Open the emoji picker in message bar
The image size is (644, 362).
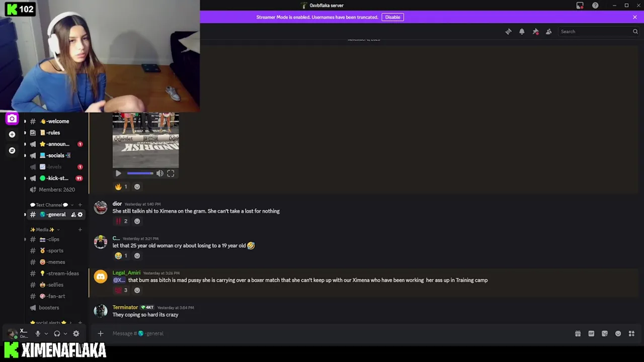point(618,333)
